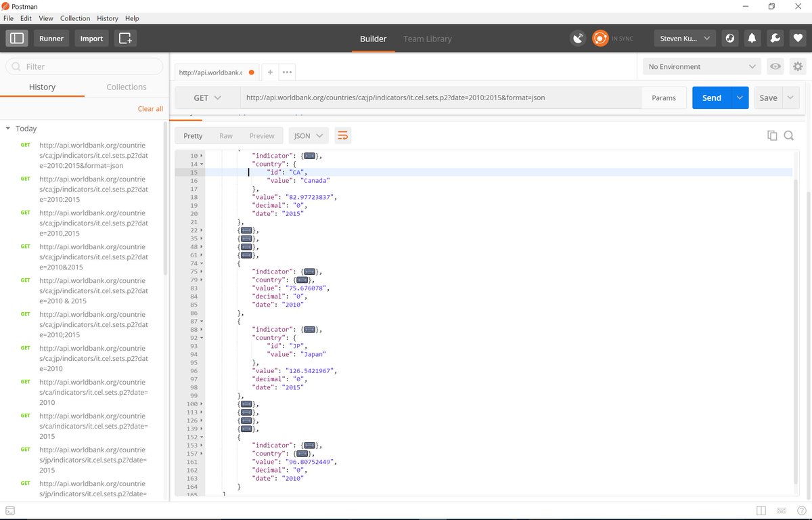This screenshot has width=812, height=520.
Task: Open tab options ellipsis menu
Action: [x=287, y=72]
